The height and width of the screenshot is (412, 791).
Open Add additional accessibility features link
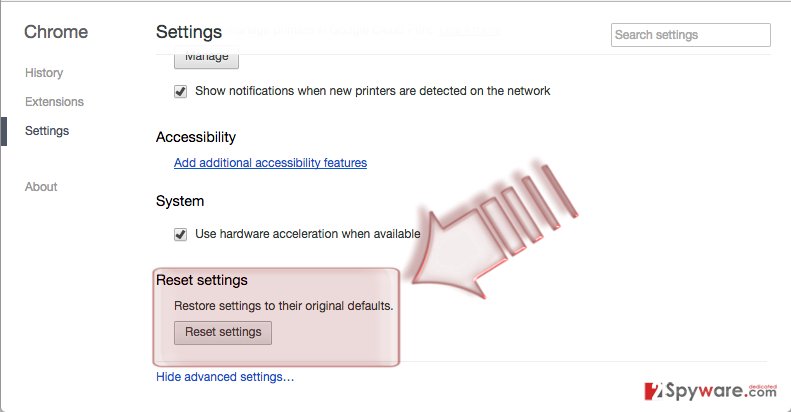[x=270, y=163]
